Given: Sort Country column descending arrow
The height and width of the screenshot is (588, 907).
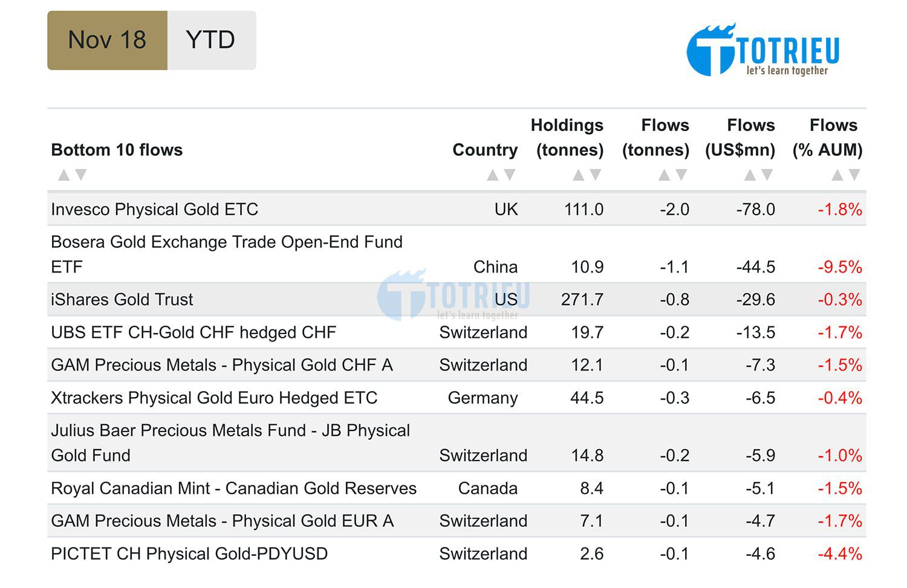Looking at the screenshot, I should [x=510, y=175].
